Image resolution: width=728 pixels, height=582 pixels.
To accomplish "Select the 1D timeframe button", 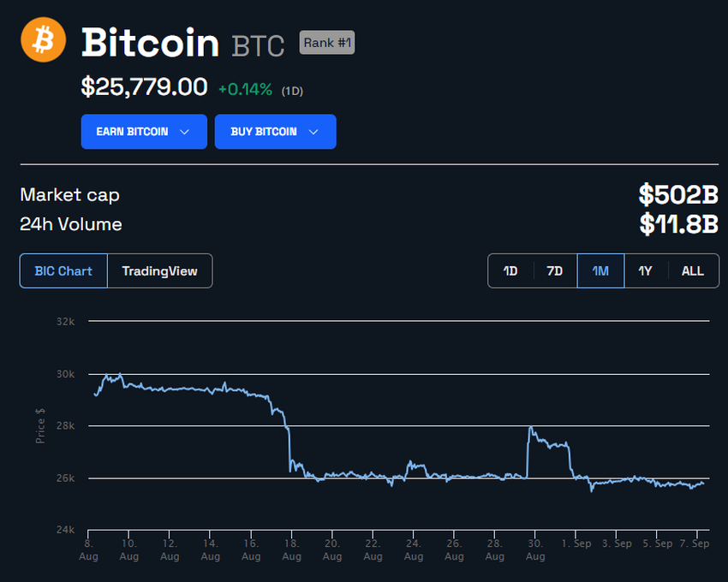I will pos(510,270).
